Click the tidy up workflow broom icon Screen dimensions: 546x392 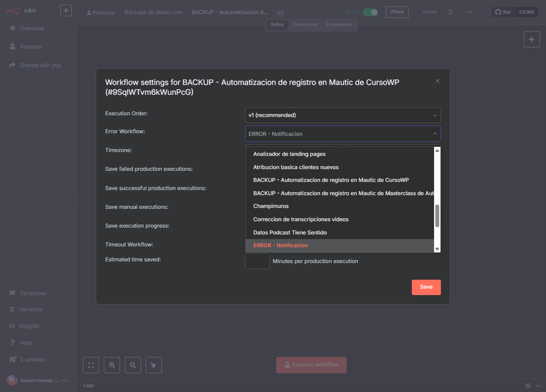(154, 365)
